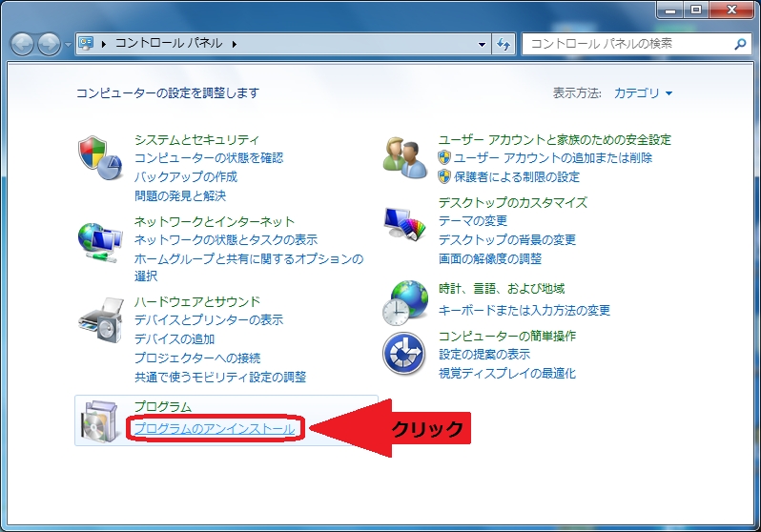Open ユーザー アカウントの追加または削除 link

pyautogui.click(x=553, y=157)
